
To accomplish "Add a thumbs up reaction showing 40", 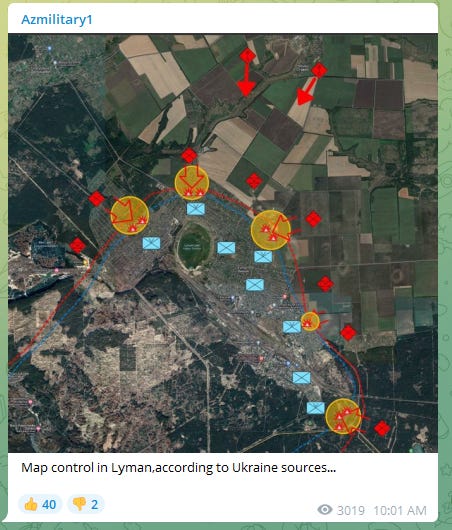I will click(40, 504).
